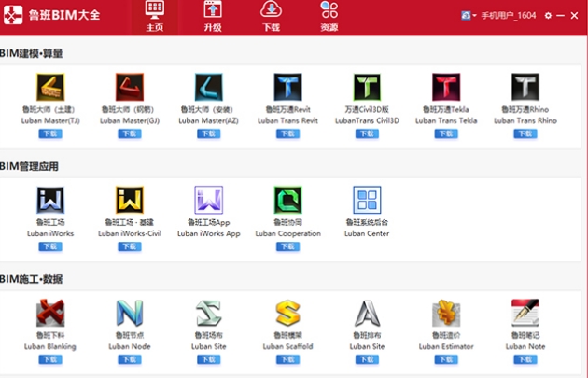Open the Luban Master(TJ) icon
The width and height of the screenshot is (588, 378).
pos(50,87)
